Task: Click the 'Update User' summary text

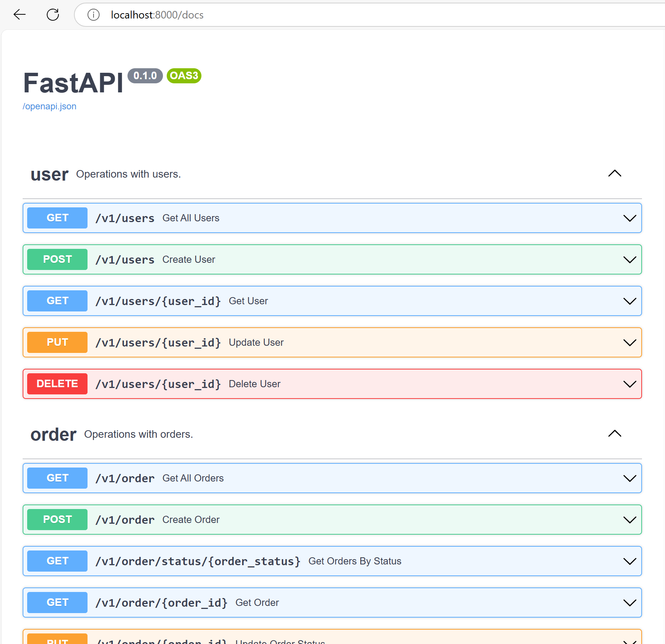Action: (256, 342)
